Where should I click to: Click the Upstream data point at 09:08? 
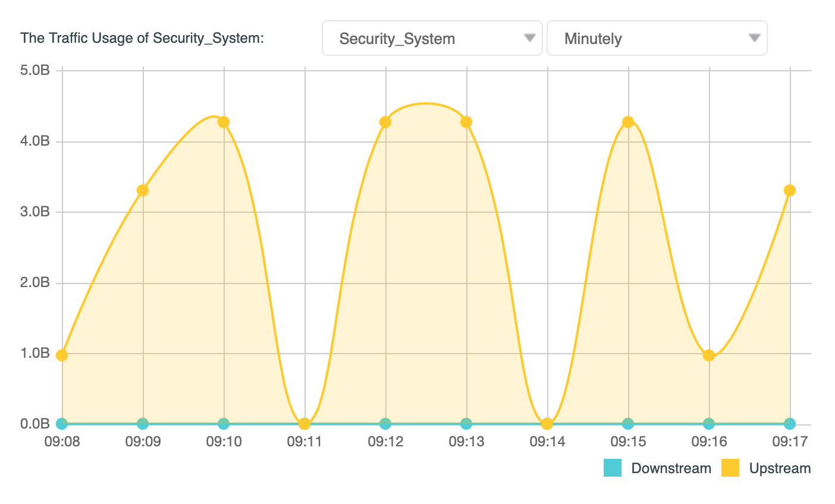coord(62,355)
